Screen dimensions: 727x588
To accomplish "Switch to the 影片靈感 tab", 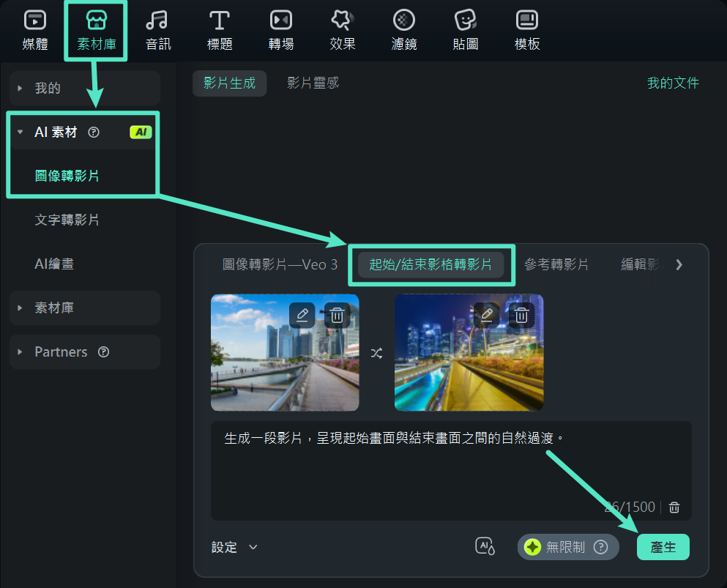I will point(313,83).
